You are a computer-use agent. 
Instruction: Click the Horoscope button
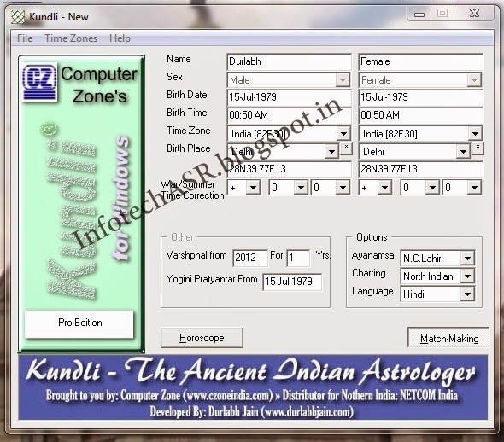tap(202, 338)
